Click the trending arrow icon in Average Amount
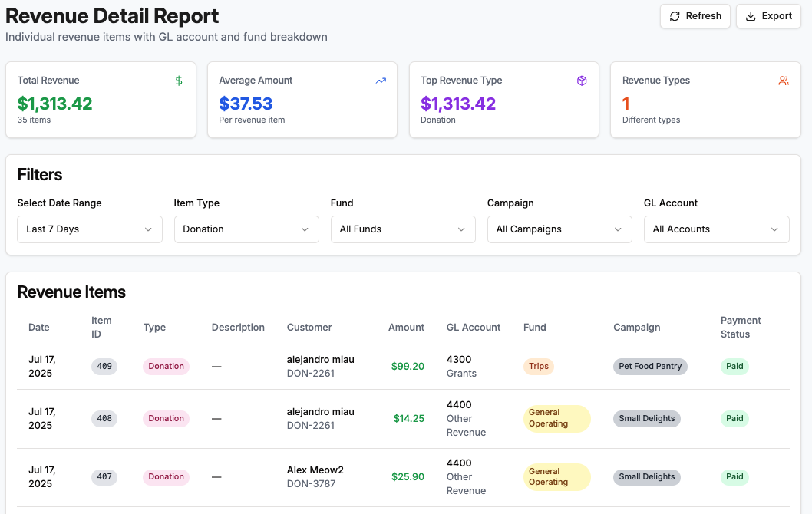Viewport: 812px width, 514px height. pos(381,81)
